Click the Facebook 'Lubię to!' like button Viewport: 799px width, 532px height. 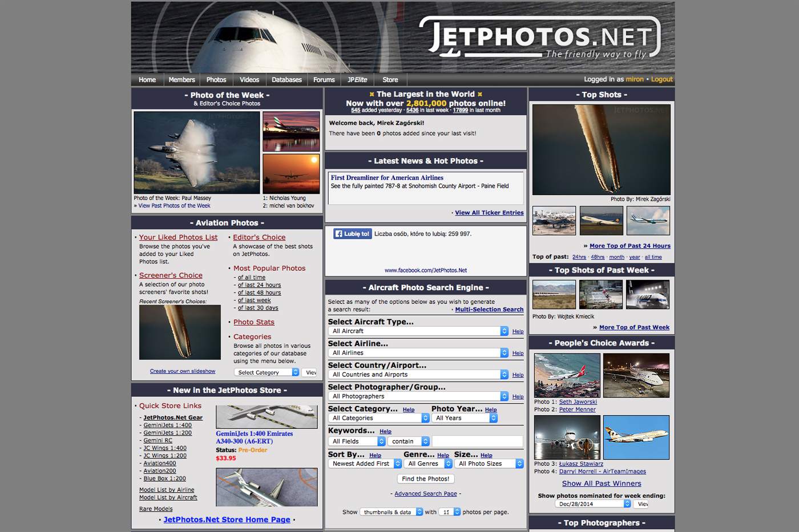pos(353,234)
